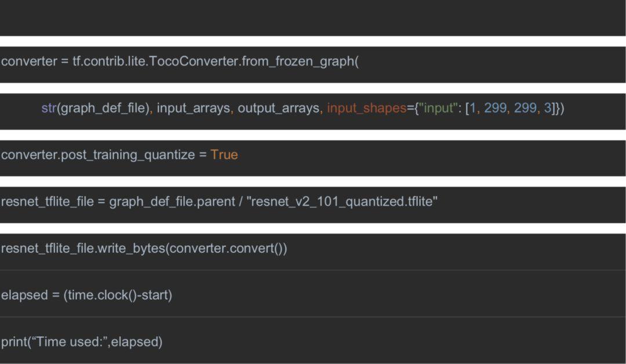Image resolution: width=626 pixels, height=364 pixels.
Task: Click the first 299 in the shape list
Action: pos(495,108)
